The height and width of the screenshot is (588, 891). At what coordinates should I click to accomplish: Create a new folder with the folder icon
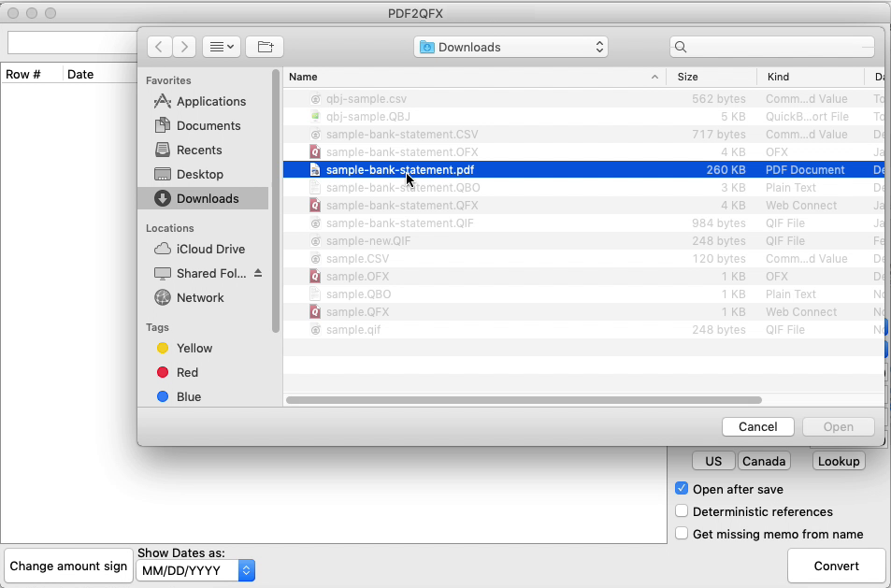pyautogui.click(x=265, y=47)
